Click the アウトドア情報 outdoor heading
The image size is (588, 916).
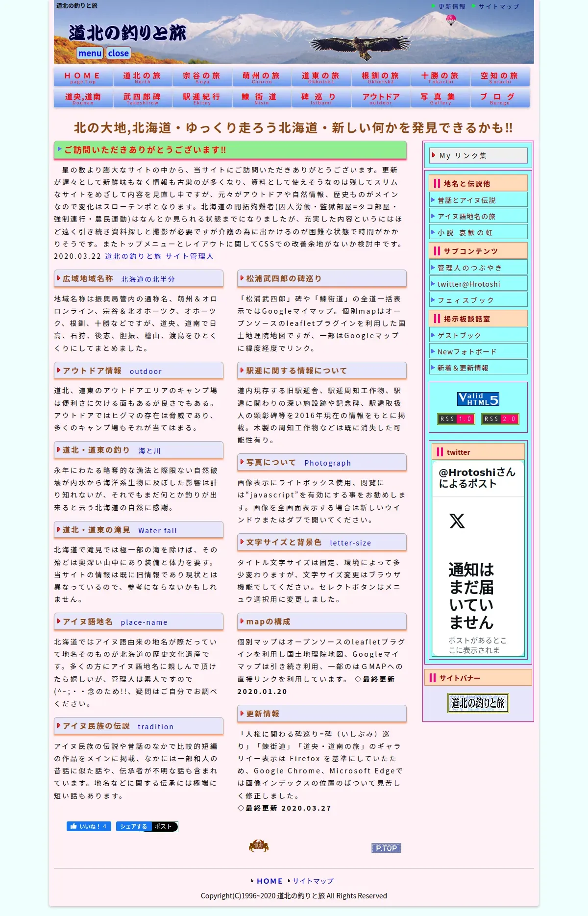tap(139, 371)
